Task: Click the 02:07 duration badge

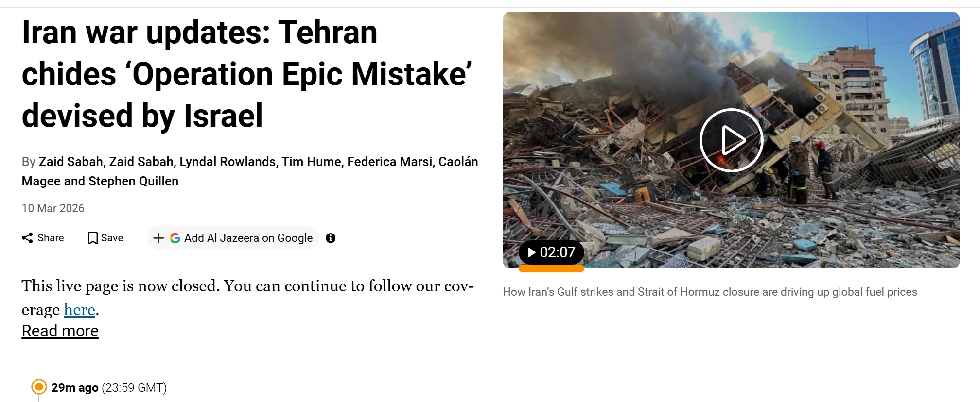Action: (551, 252)
